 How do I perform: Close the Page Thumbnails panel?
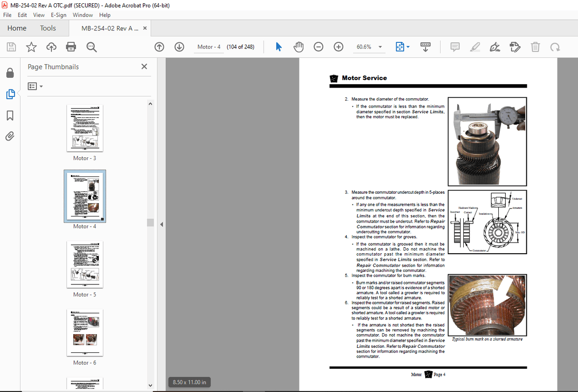144,67
